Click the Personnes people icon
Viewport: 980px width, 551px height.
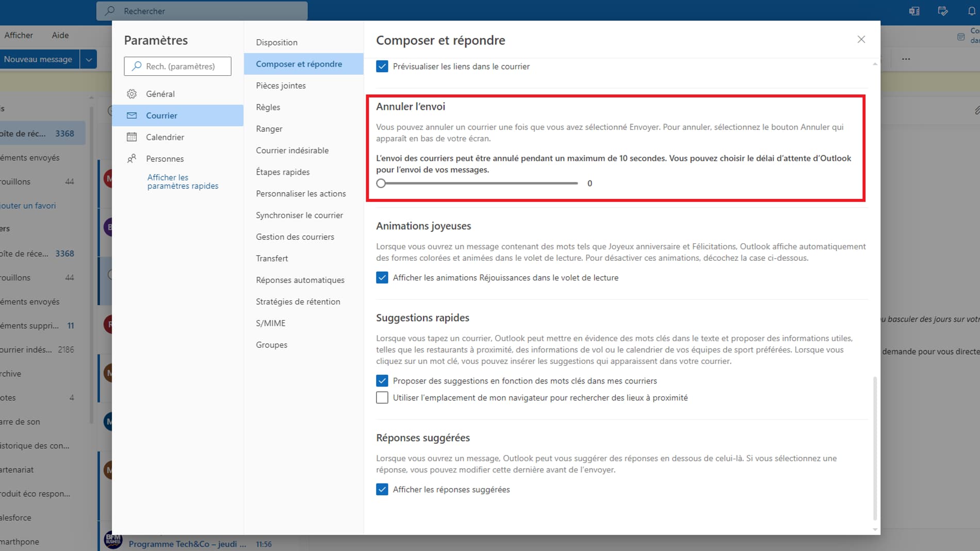pyautogui.click(x=132, y=159)
